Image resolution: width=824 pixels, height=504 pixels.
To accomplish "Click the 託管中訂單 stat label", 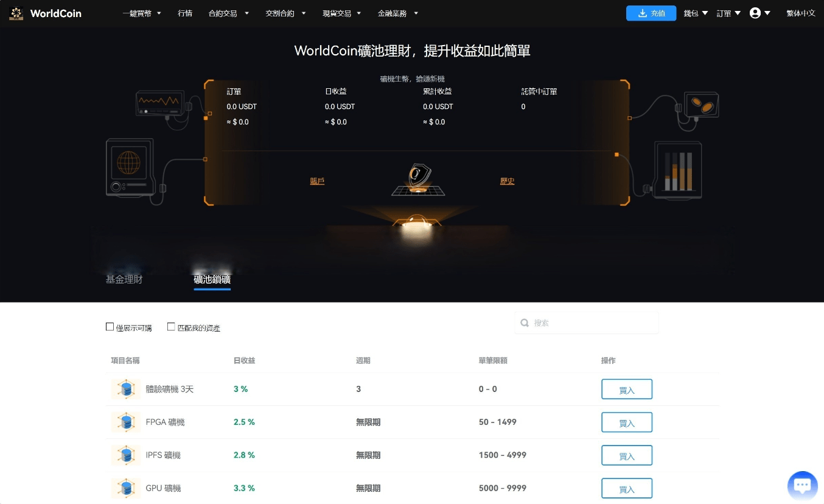I will pos(539,91).
